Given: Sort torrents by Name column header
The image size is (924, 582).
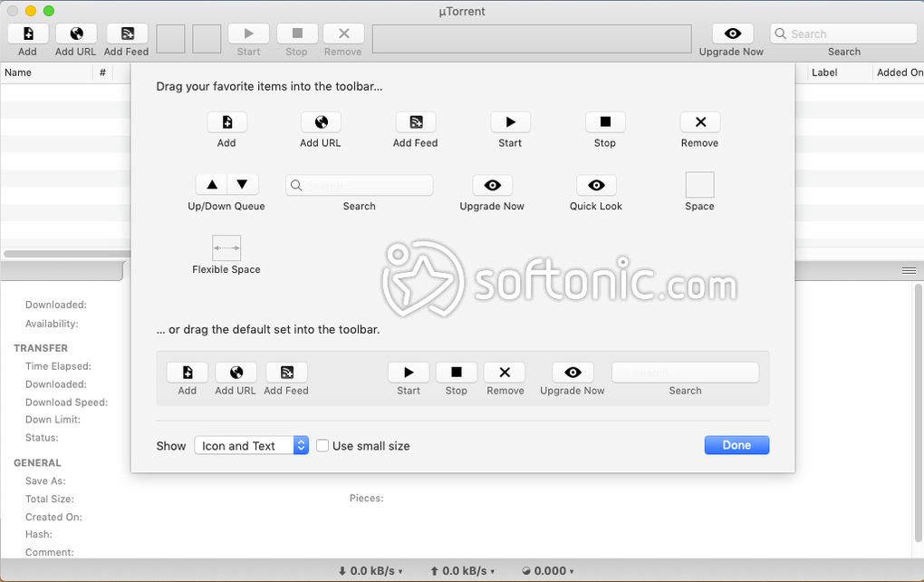Looking at the screenshot, I should pos(46,73).
